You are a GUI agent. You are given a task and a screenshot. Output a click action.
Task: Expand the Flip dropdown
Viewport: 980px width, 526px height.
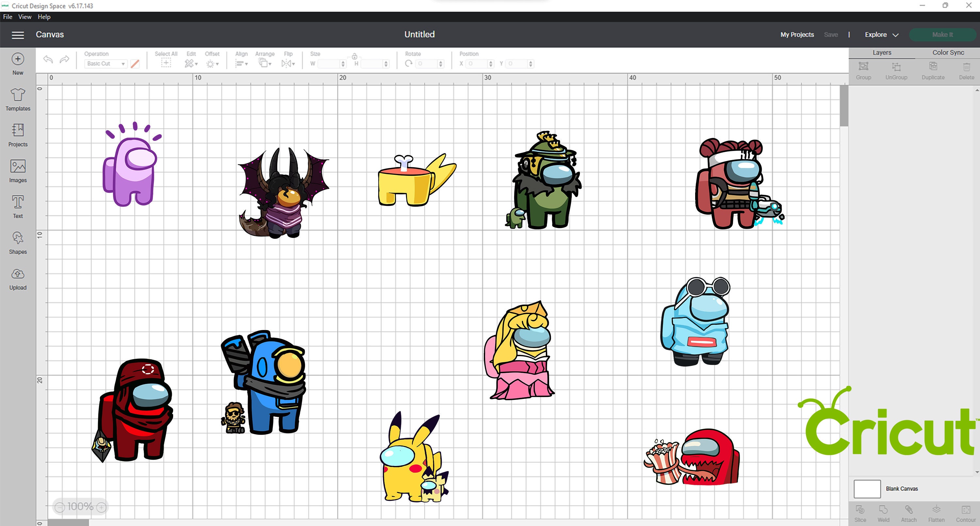tap(288, 64)
